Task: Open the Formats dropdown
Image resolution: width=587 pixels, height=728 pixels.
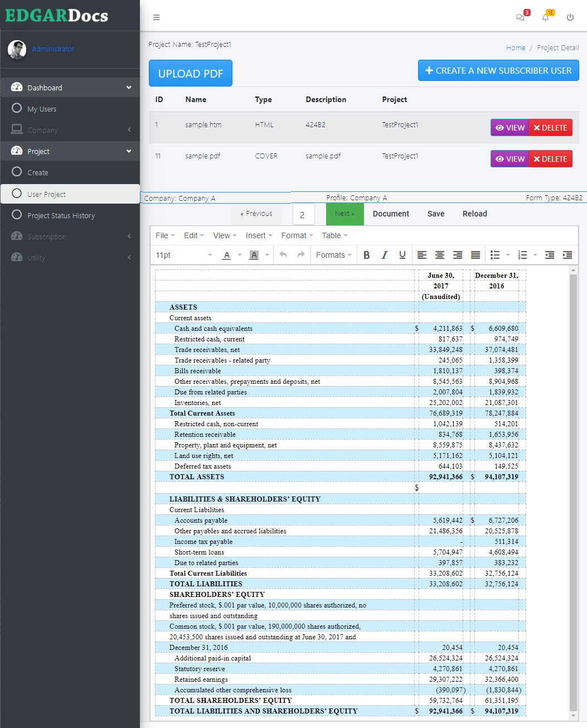Action: (333, 255)
